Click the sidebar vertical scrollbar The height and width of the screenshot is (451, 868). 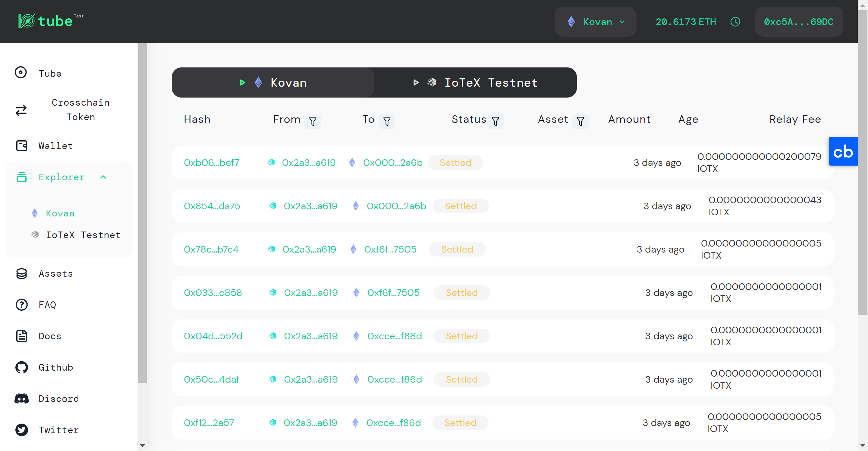142,213
